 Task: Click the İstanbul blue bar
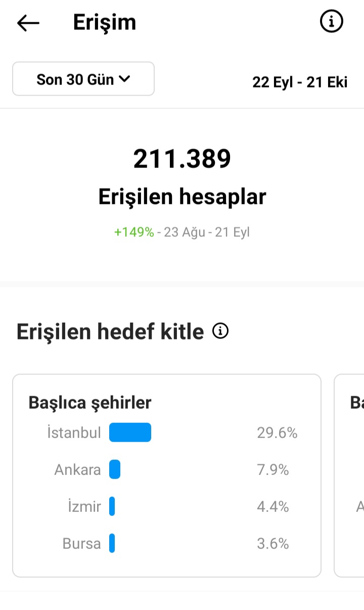click(x=130, y=432)
